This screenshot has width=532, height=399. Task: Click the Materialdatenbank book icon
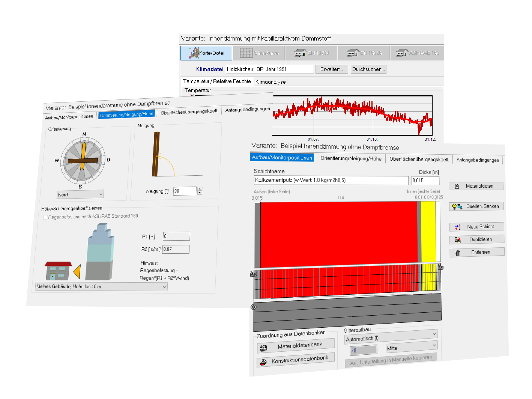[264, 348]
